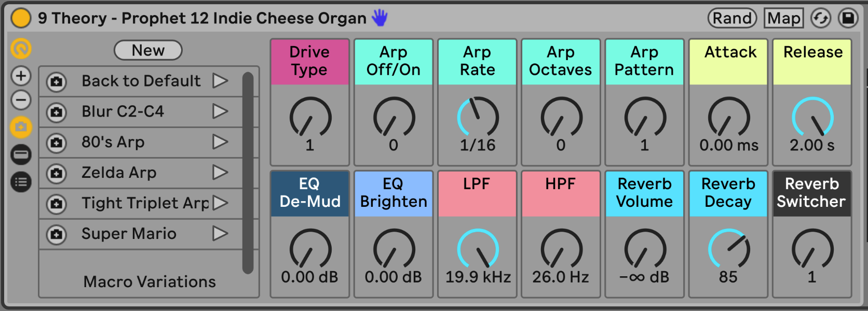This screenshot has width=868, height=311.
Task: Click the Macro Variations list scrollbar
Action: [x=248, y=173]
